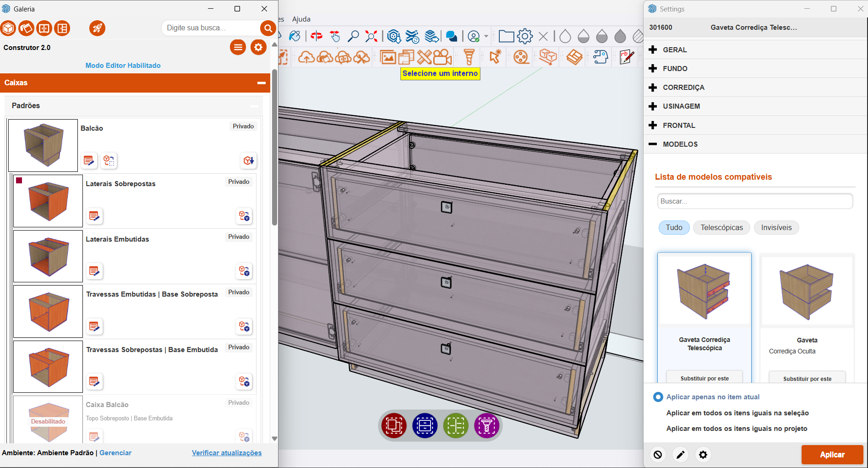This screenshot has height=468, width=868.
Task: Click the pencil edit icon in Settings footer
Action: (680, 455)
